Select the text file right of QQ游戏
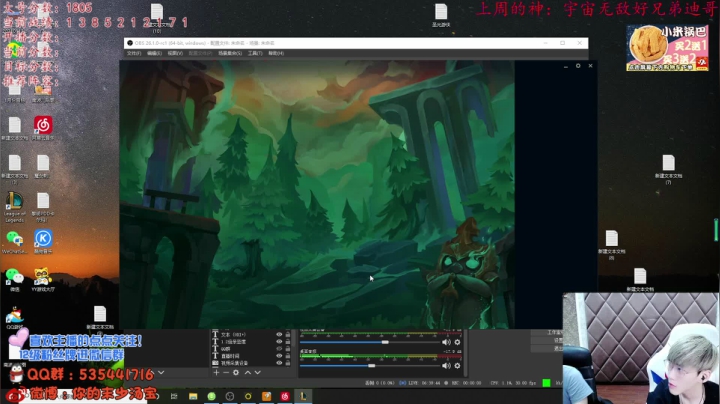 pos(100,318)
